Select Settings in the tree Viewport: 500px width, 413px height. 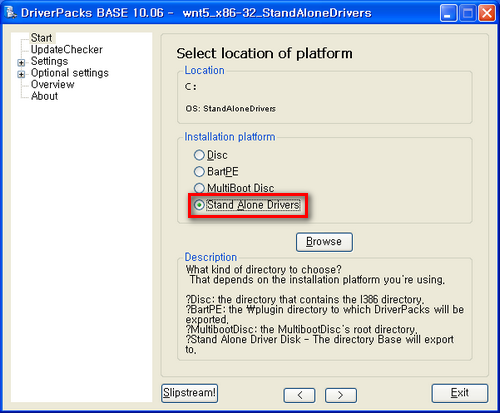click(x=49, y=61)
